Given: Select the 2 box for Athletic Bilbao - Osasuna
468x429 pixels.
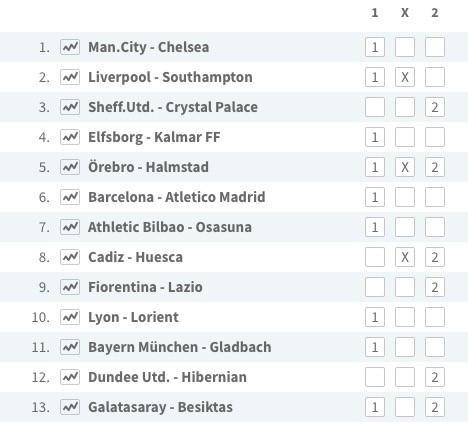Looking at the screenshot, I should 435,227.
